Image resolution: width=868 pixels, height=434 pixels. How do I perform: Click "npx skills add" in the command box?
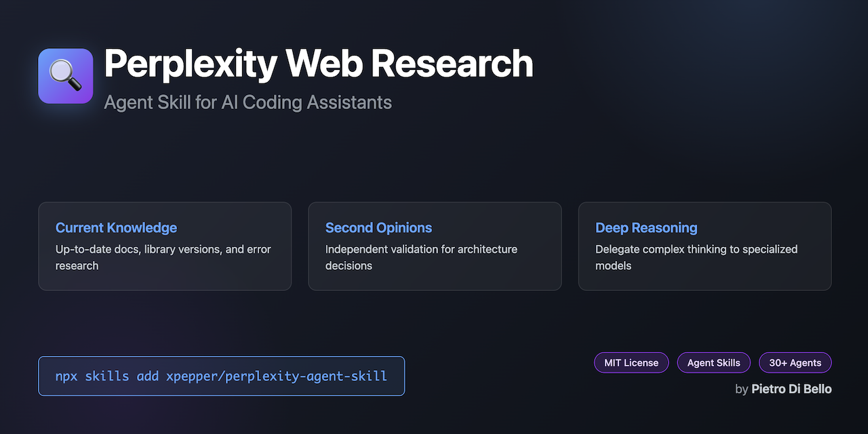coord(107,376)
